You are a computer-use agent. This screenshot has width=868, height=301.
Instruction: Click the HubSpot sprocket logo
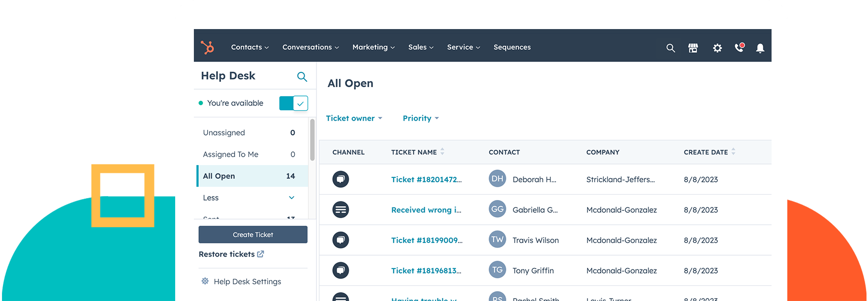coord(207,47)
